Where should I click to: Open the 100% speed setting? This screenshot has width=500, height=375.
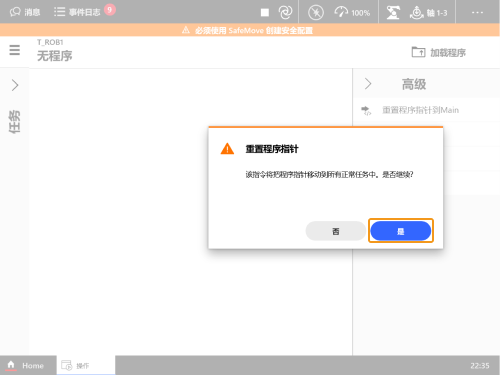pos(352,13)
